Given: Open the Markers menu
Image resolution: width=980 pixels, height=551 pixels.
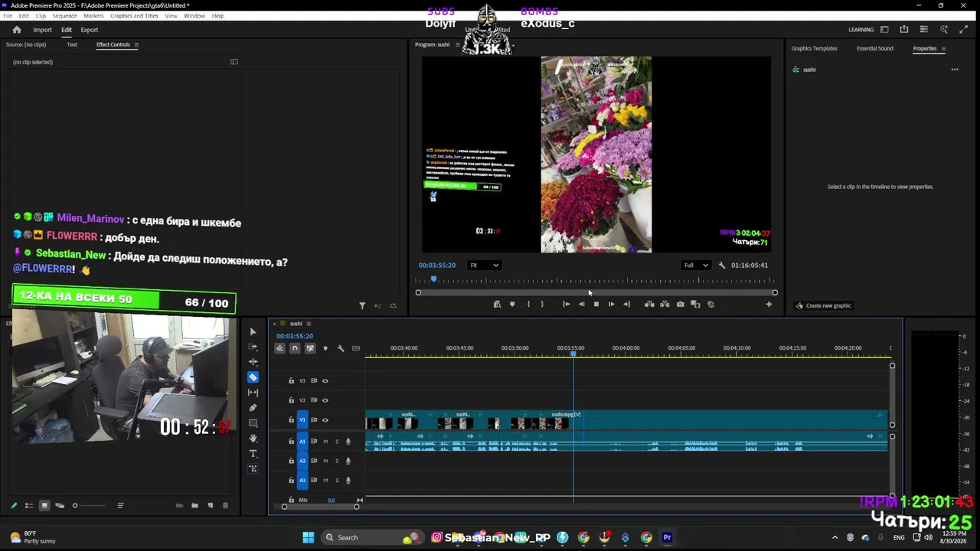Looking at the screenshot, I should (93, 16).
